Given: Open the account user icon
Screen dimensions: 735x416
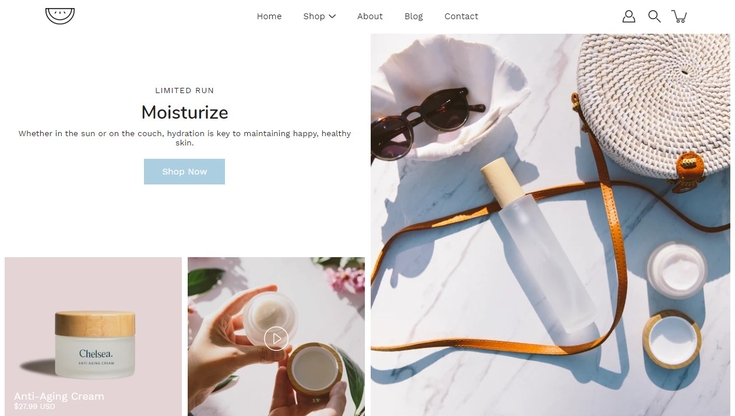Looking at the screenshot, I should point(629,16).
